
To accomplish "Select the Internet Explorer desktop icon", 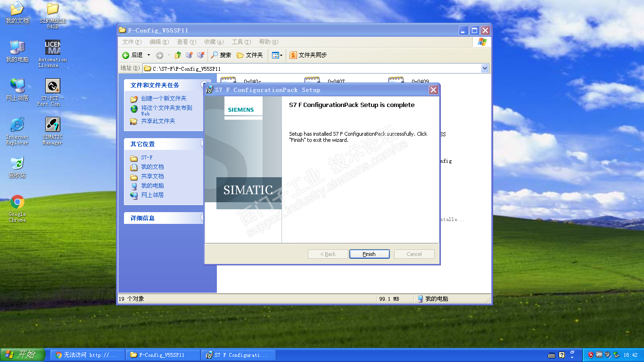I will [17, 131].
